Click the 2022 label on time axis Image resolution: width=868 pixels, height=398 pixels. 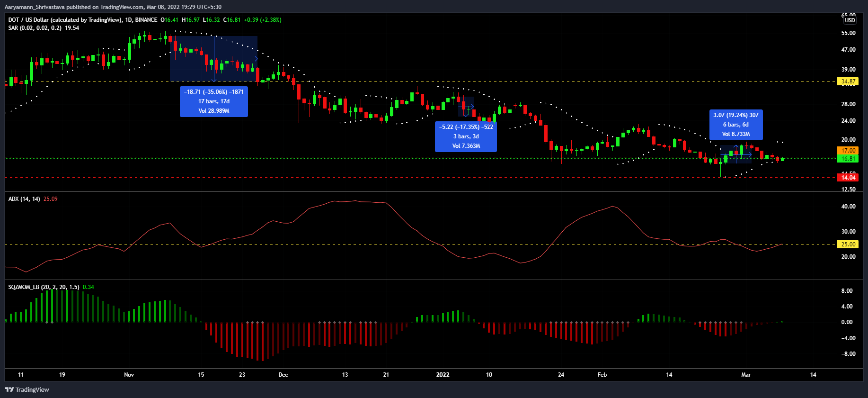[443, 375]
